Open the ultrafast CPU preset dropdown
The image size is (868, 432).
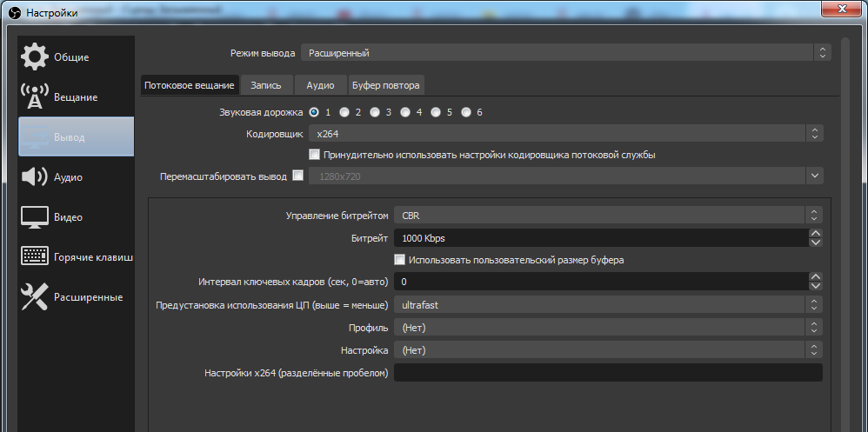(x=608, y=305)
